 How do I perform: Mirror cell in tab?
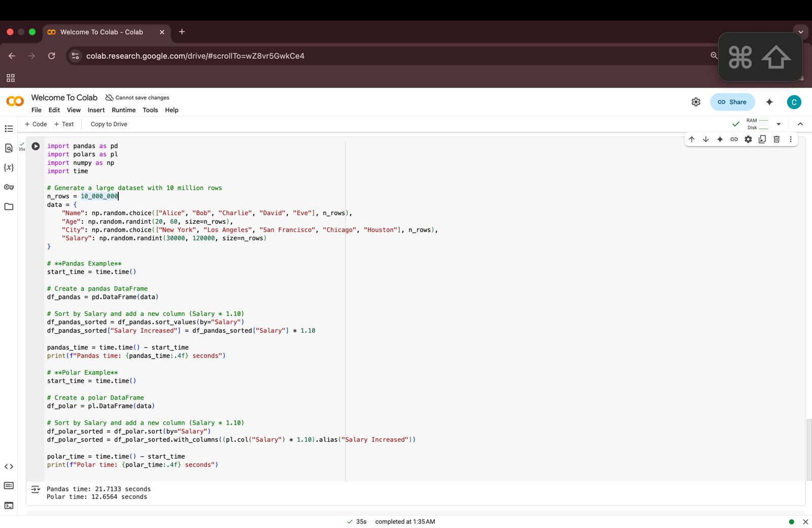762,139
